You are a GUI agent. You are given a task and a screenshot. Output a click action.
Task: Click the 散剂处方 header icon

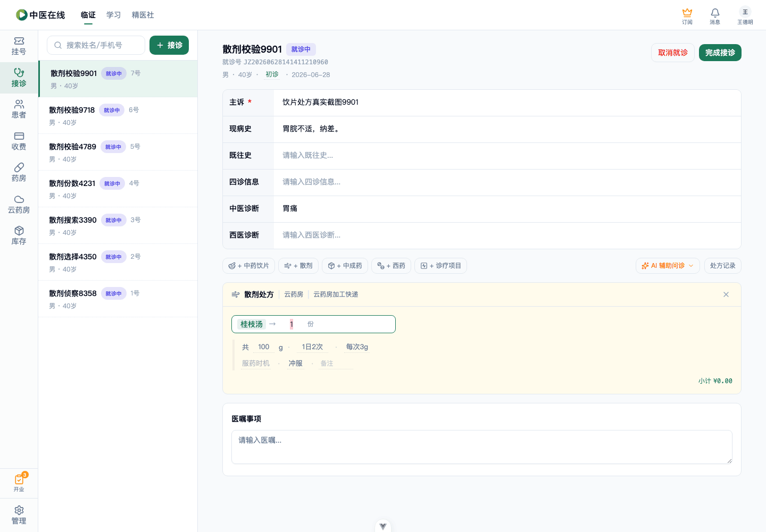236,294
